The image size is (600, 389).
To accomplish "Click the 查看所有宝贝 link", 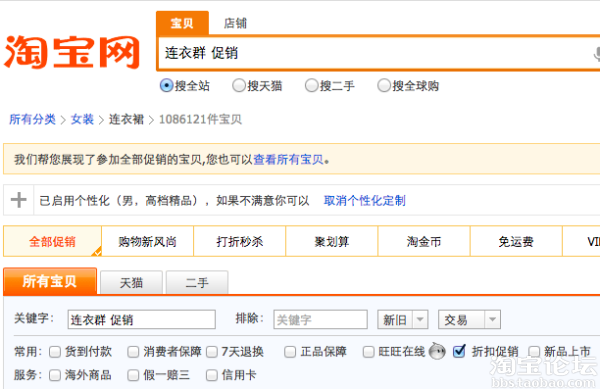I will (288, 160).
